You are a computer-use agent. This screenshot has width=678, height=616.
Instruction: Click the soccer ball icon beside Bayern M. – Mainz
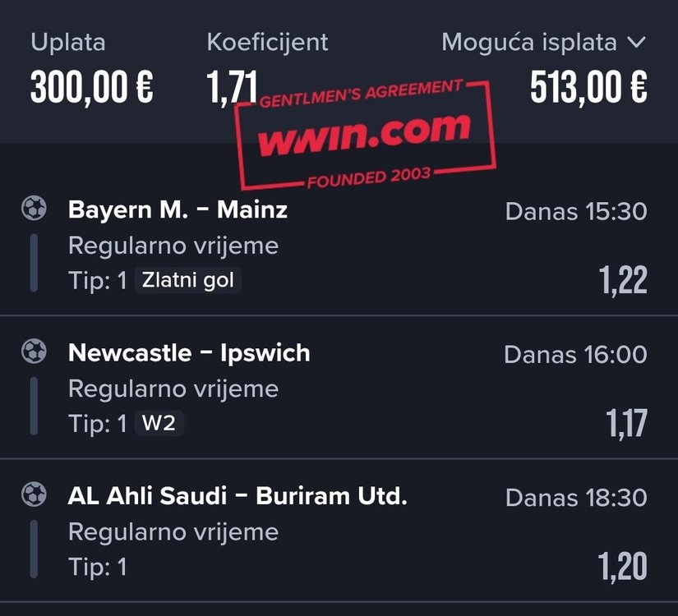pos(34,209)
